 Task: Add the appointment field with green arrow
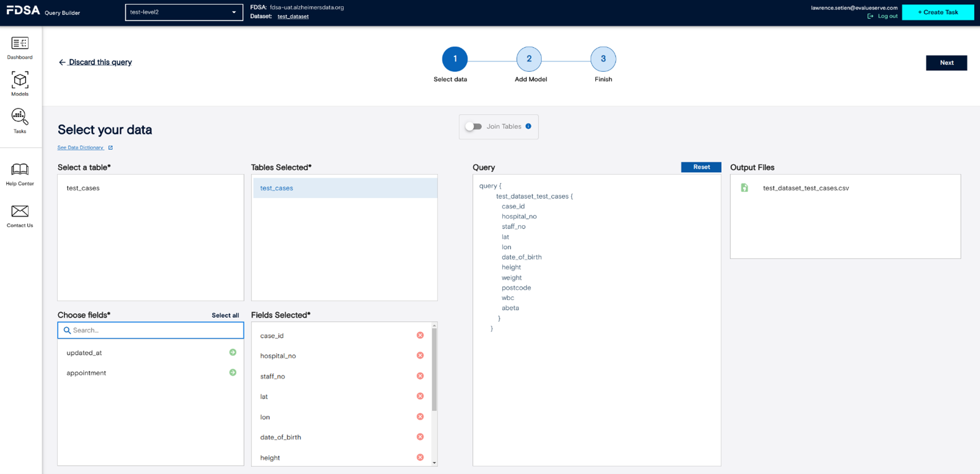point(233,373)
